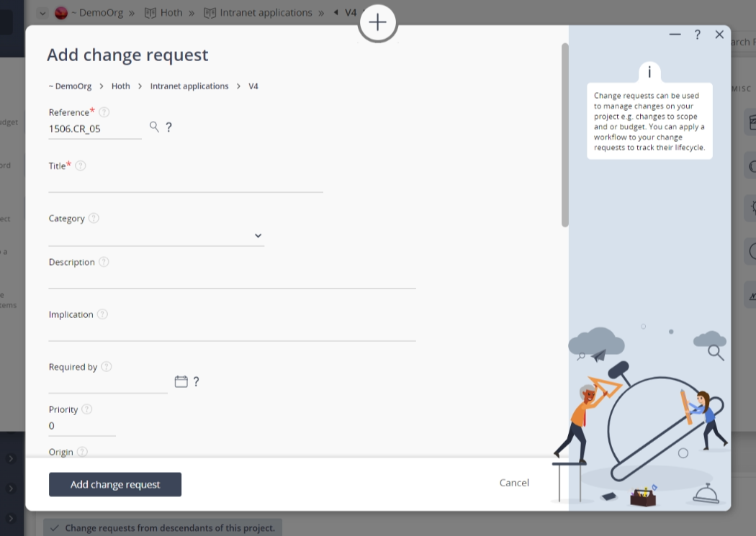Toggle change requests from descendants checkbox
Image resolution: width=756 pixels, height=536 pixels.
click(x=55, y=528)
